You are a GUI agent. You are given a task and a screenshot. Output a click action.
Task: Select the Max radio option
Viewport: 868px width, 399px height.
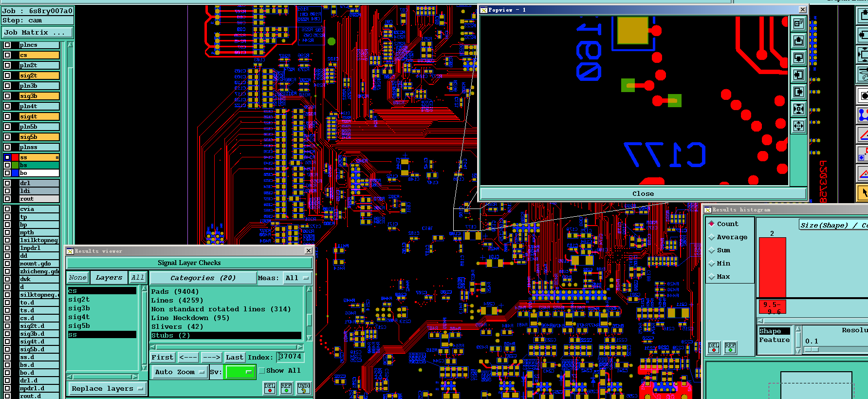712,276
